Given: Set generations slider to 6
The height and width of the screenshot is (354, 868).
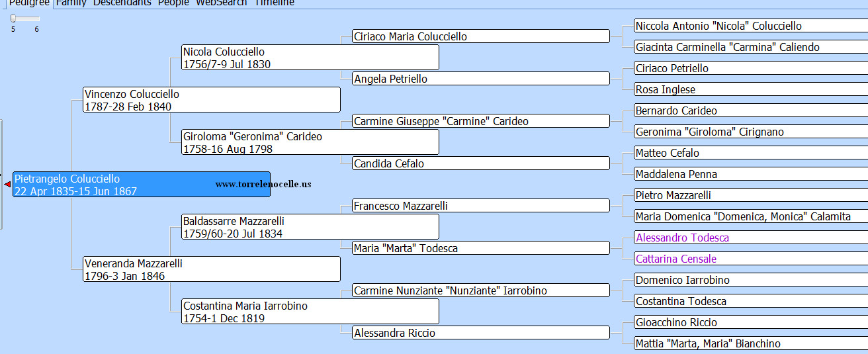Looking at the screenshot, I should click(x=37, y=19).
